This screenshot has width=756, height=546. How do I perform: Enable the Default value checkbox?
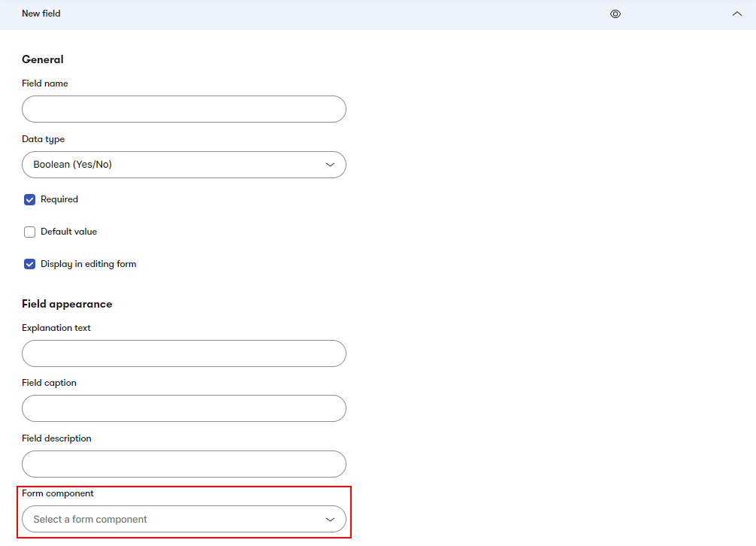tap(30, 232)
